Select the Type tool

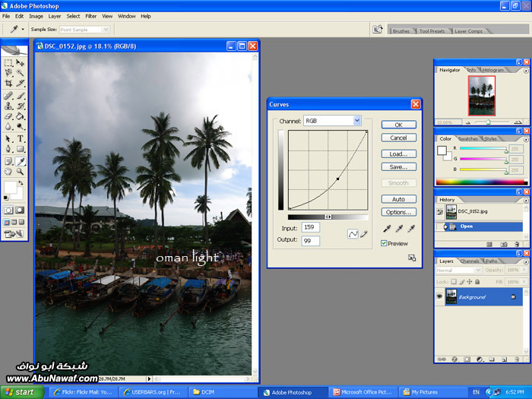click(21, 139)
